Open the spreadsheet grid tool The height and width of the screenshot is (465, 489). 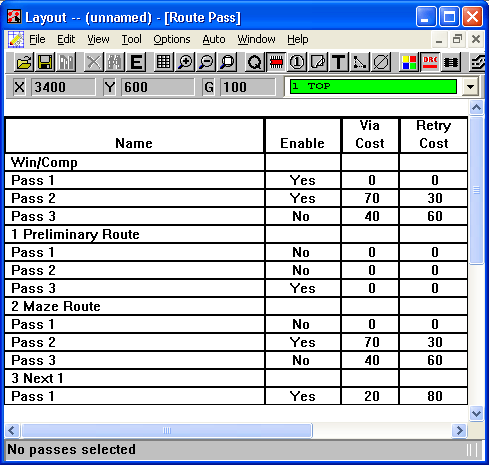coord(164,62)
